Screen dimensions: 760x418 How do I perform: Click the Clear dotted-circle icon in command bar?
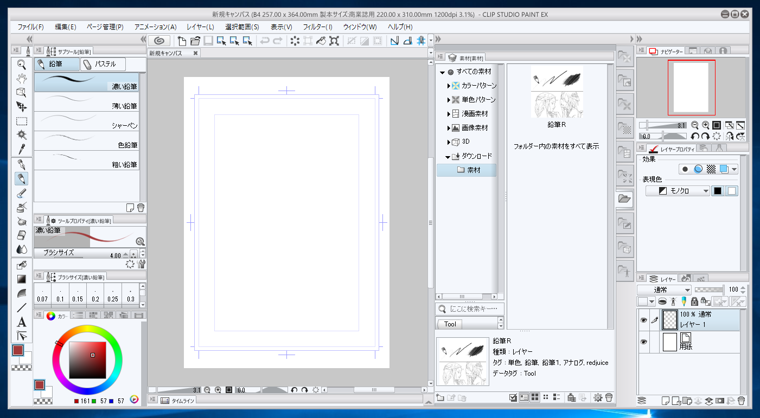(295, 41)
